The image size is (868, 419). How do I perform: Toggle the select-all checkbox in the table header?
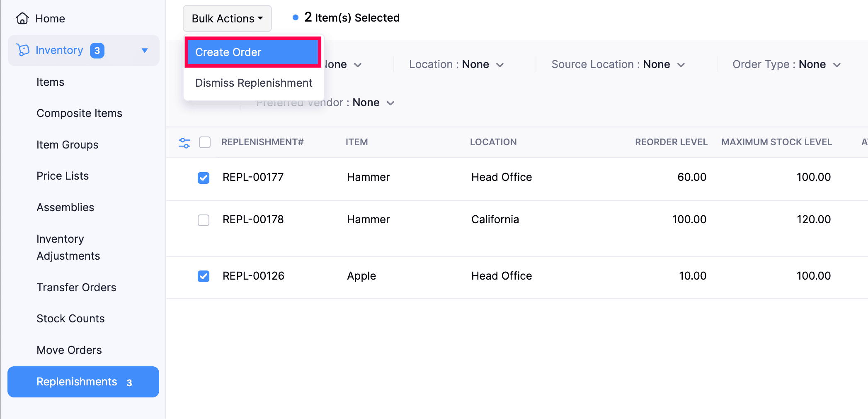point(205,142)
